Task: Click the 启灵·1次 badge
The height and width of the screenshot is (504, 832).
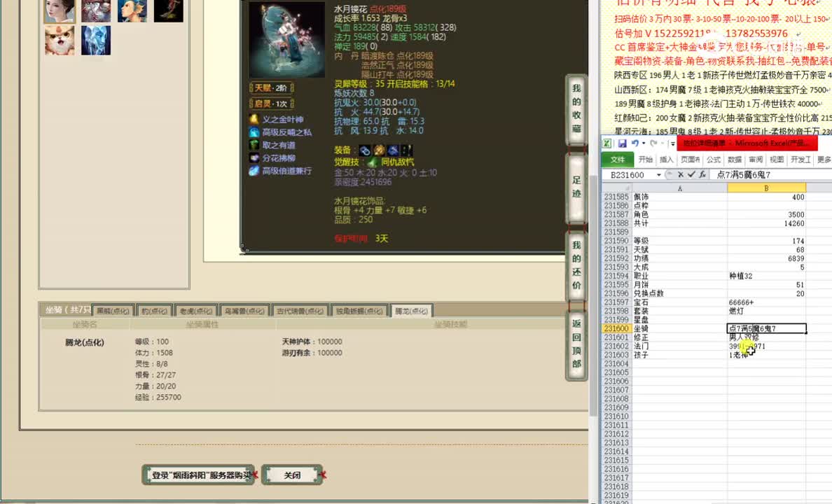Action: 271,104
